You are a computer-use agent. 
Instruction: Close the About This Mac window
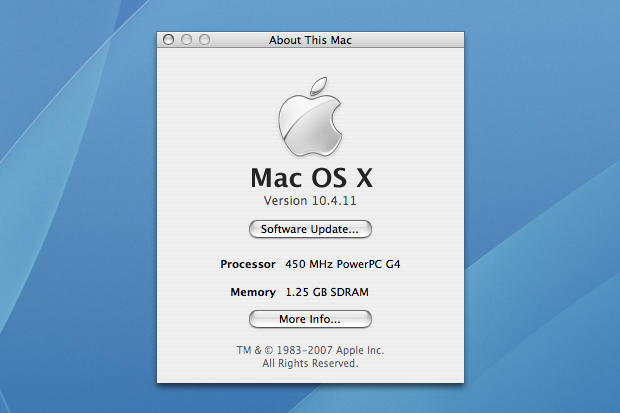[168, 40]
